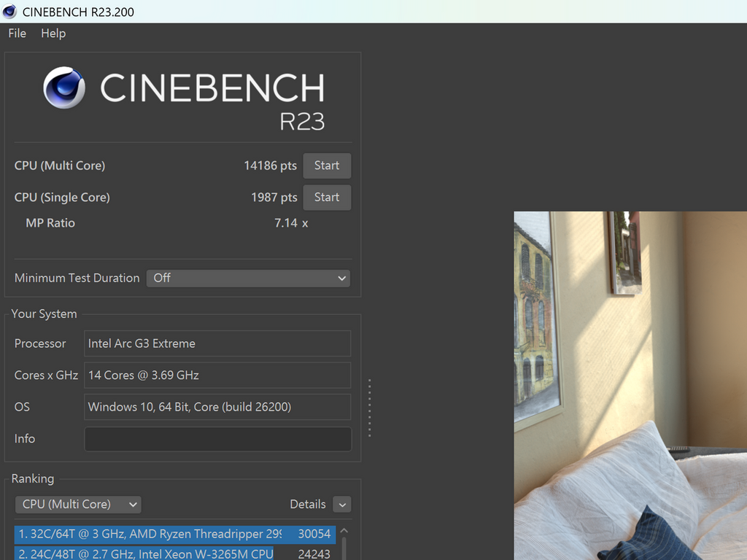Click the 14186 pts multi core score
The width and height of the screenshot is (747, 560).
click(x=270, y=166)
